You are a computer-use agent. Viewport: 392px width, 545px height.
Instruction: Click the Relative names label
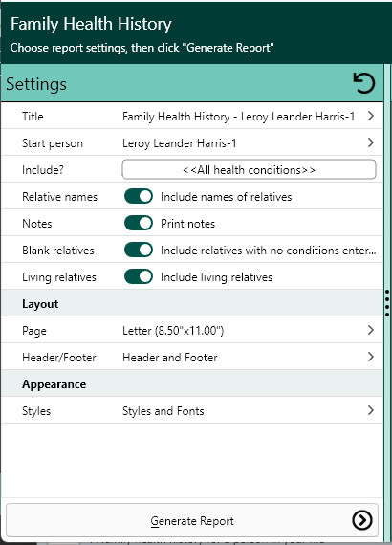click(60, 197)
